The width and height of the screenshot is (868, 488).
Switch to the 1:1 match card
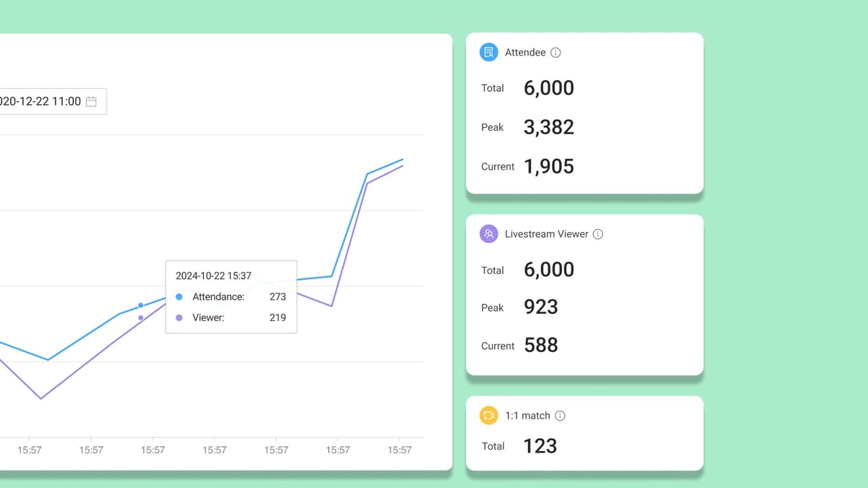584,433
